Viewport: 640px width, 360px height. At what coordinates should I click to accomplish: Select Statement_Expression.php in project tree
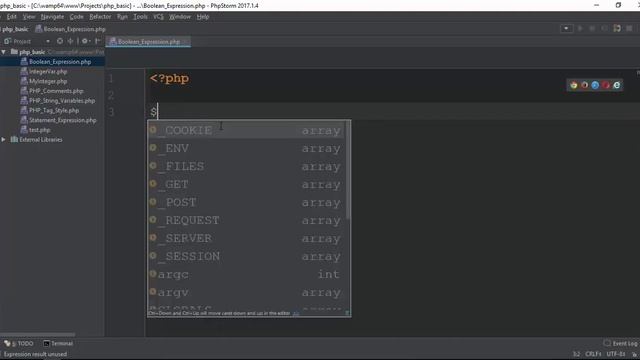click(x=62, y=120)
